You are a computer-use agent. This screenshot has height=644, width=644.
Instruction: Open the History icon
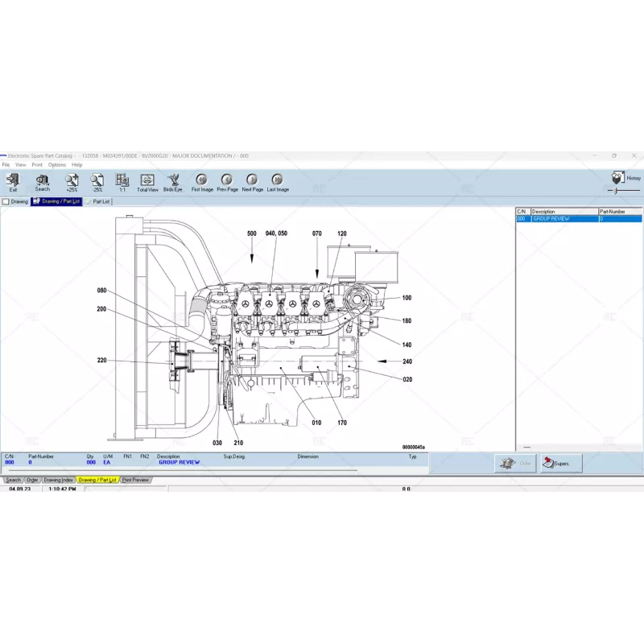[x=619, y=177]
